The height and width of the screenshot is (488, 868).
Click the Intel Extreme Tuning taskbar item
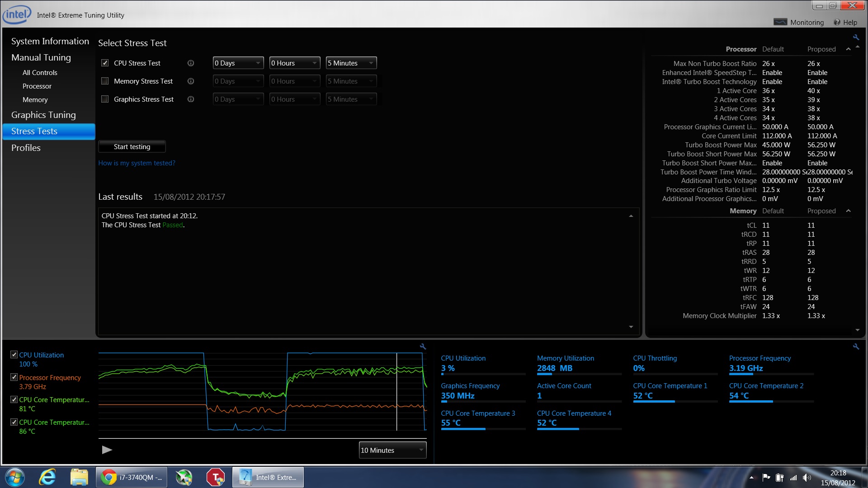268,477
